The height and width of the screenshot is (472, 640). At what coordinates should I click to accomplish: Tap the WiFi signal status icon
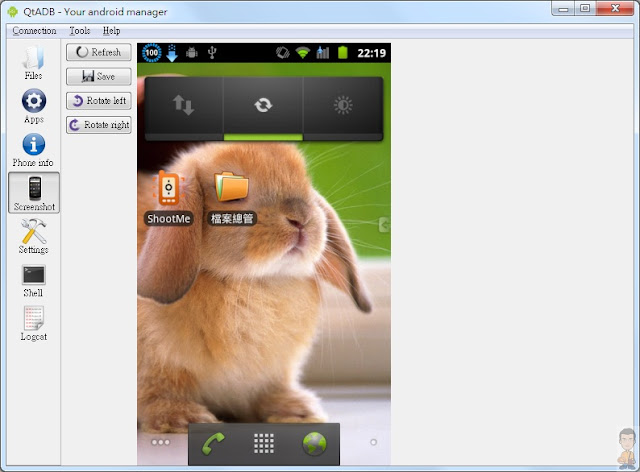click(x=302, y=53)
